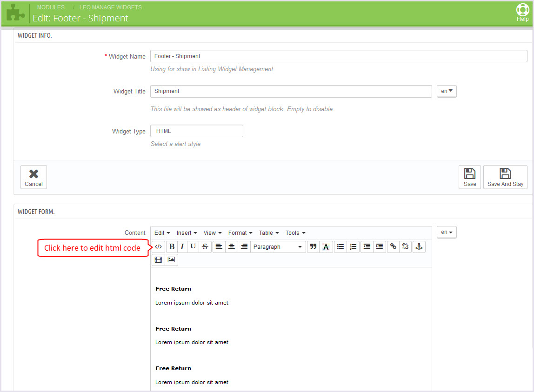The width and height of the screenshot is (534, 392).
Task: Toggle strikethrough text formatting
Action: click(205, 247)
